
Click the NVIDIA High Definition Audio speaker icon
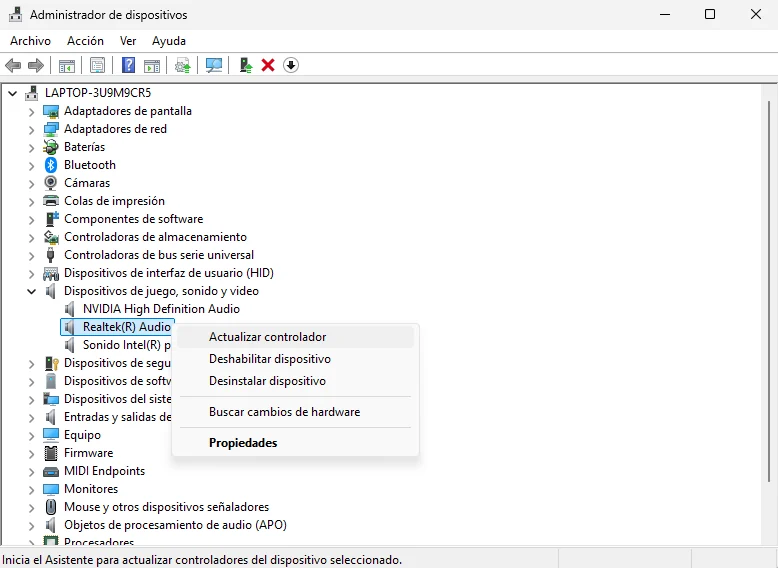click(70, 309)
